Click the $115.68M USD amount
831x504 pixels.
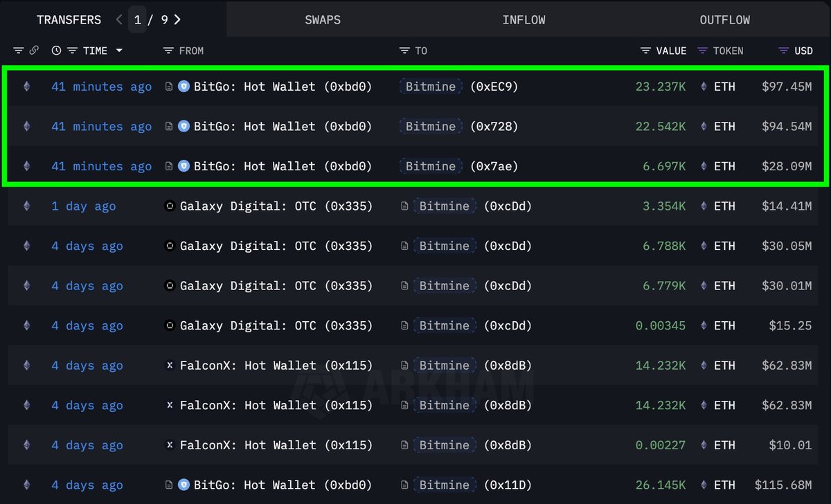[783, 485]
